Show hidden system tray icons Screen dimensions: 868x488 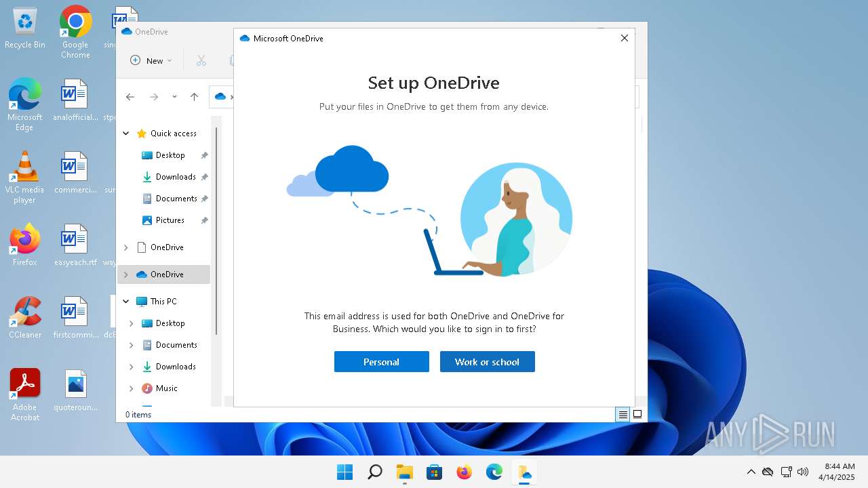point(751,472)
